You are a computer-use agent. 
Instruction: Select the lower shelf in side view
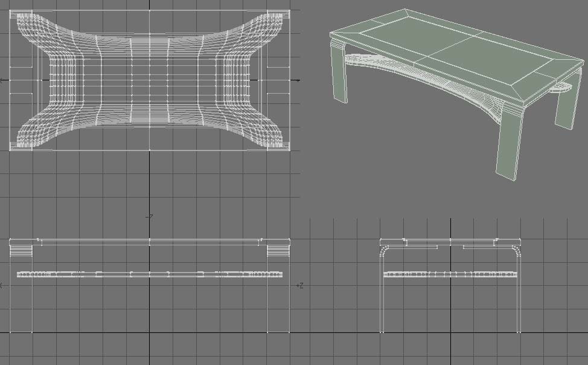[x=450, y=275]
